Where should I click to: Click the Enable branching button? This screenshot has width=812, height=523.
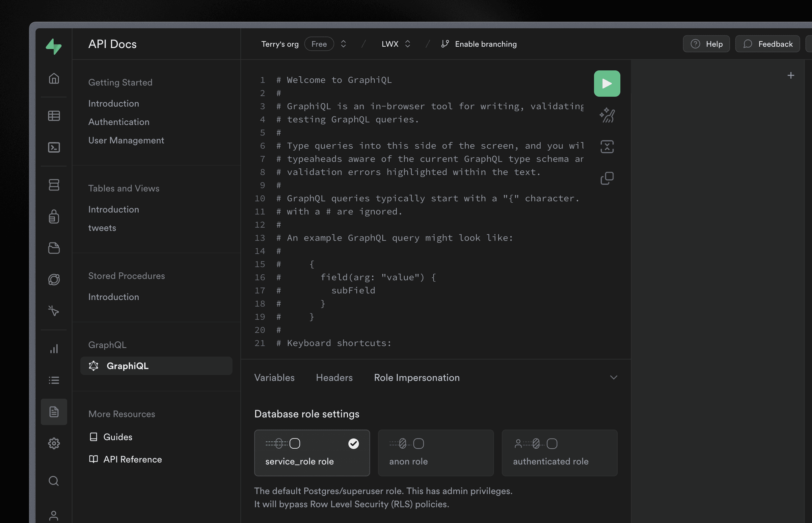pyautogui.click(x=478, y=44)
